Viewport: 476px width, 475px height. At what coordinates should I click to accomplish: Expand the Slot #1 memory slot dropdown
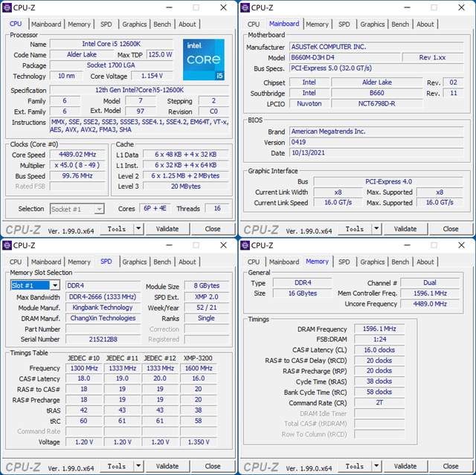55,285
